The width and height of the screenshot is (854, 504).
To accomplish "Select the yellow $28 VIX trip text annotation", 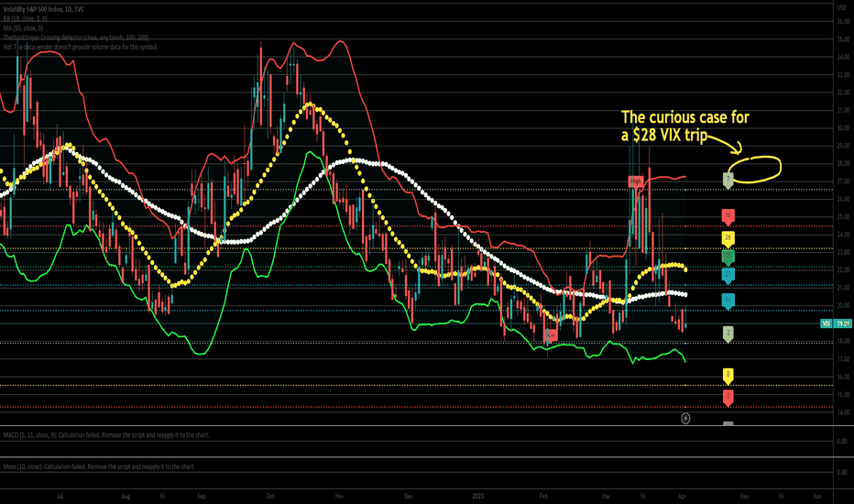I will point(685,126).
